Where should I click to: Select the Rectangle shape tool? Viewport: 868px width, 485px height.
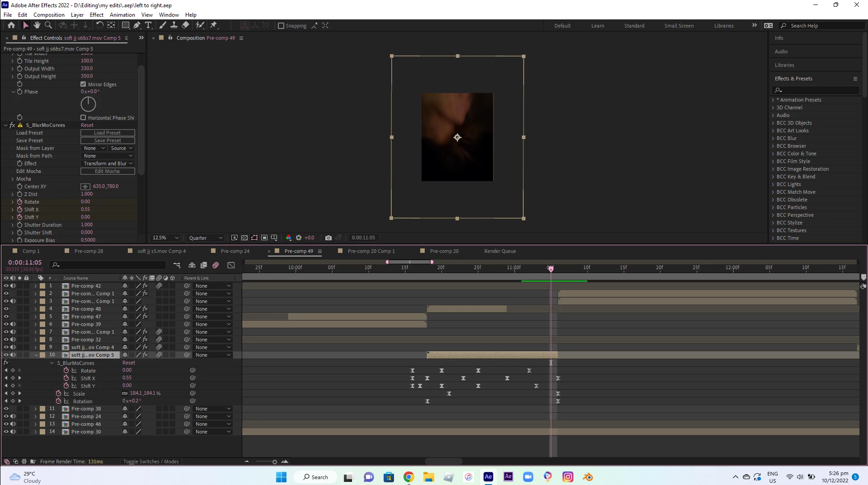pos(126,25)
